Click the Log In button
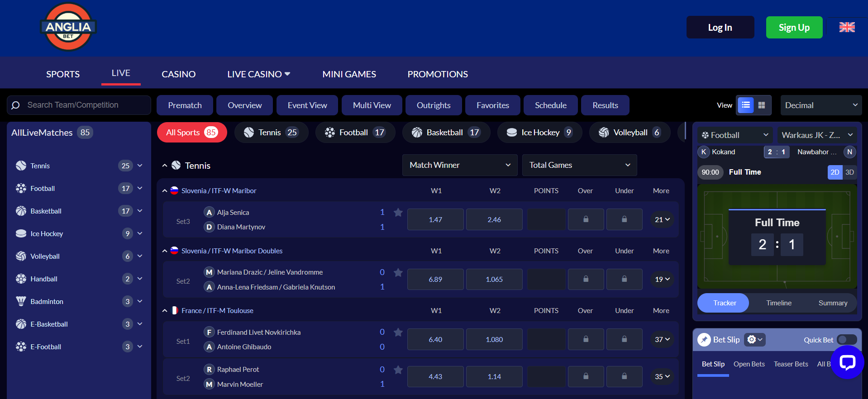 pyautogui.click(x=720, y=27)
